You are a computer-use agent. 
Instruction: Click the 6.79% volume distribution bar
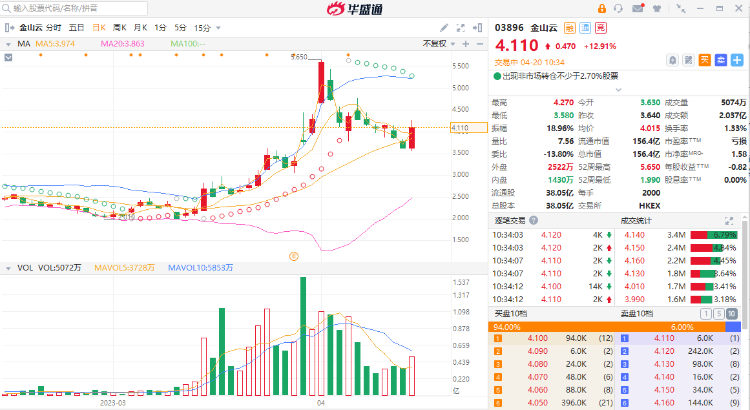coord(714,235)
